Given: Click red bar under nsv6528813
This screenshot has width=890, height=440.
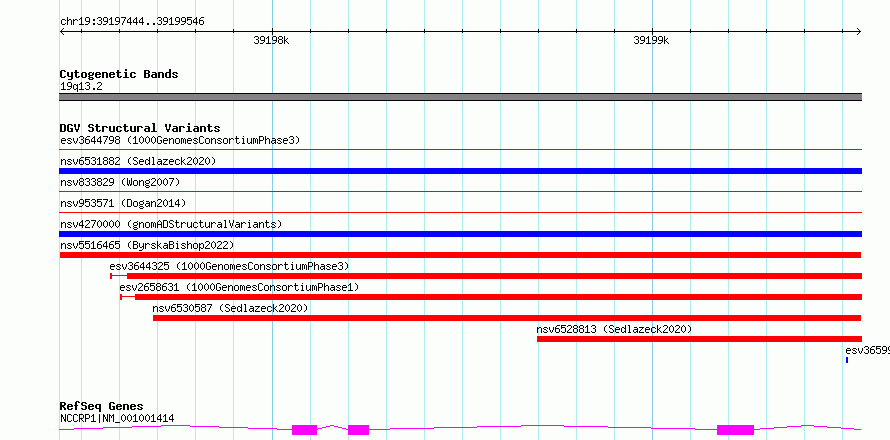Looking at the screenshot, I should pyautogui.click(x=699, y=339).
